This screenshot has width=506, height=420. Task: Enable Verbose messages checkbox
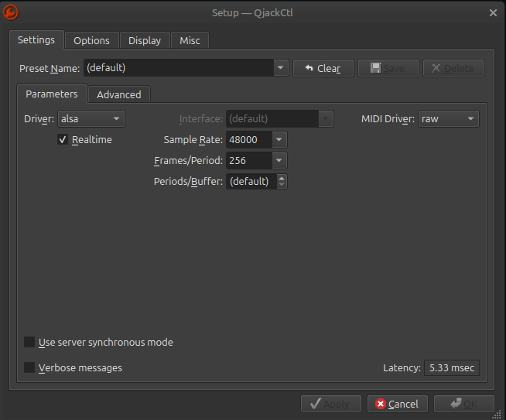(29, 367)
